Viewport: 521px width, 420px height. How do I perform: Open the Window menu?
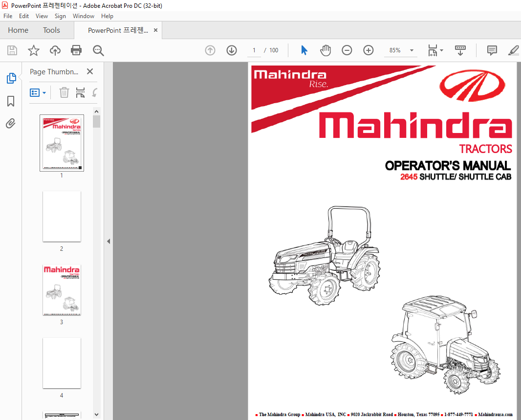pyautogui.click(x=84, y=16)
